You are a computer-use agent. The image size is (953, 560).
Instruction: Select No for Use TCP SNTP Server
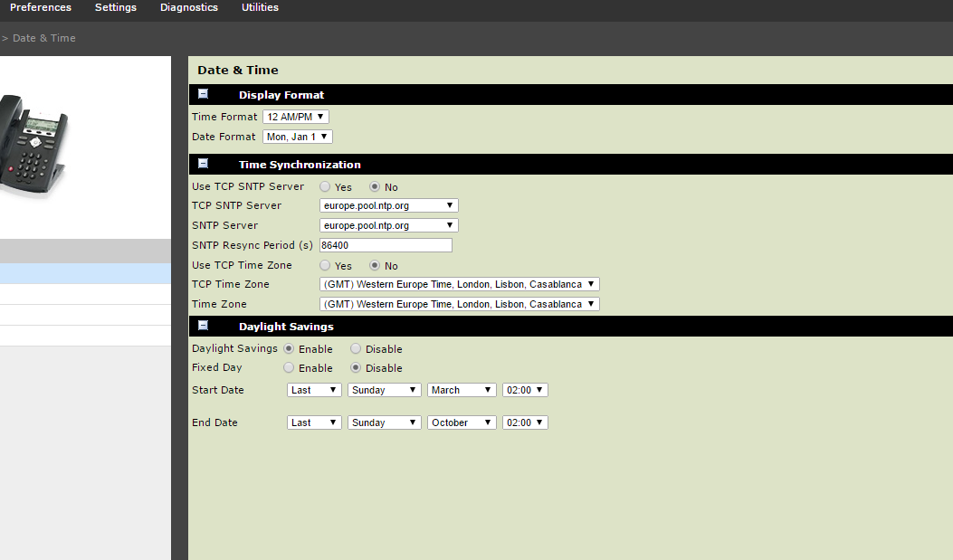pos(375,186)
